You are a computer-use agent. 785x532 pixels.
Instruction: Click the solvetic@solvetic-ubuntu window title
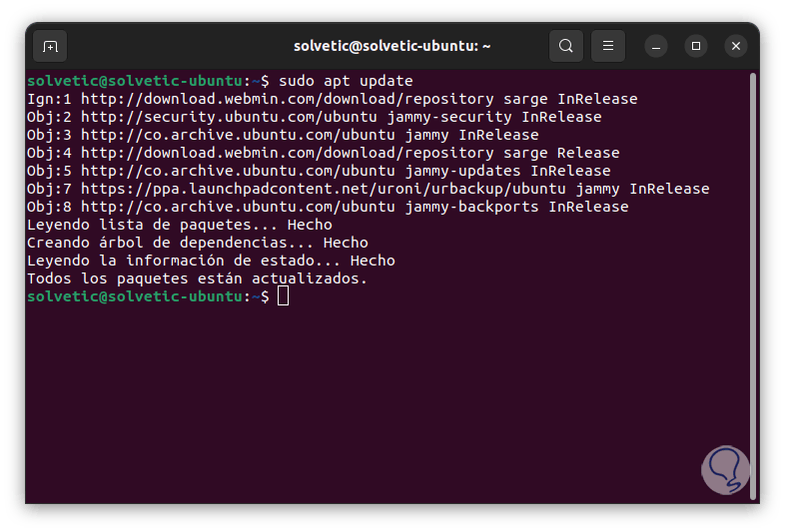(x=392, y=46)
